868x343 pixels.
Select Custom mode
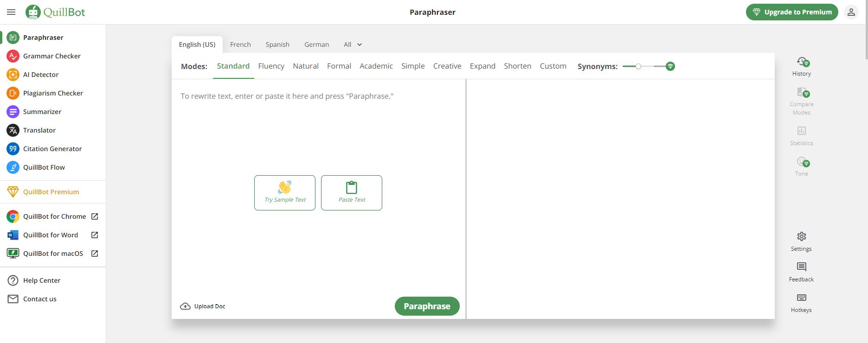[x=553, y=66]
